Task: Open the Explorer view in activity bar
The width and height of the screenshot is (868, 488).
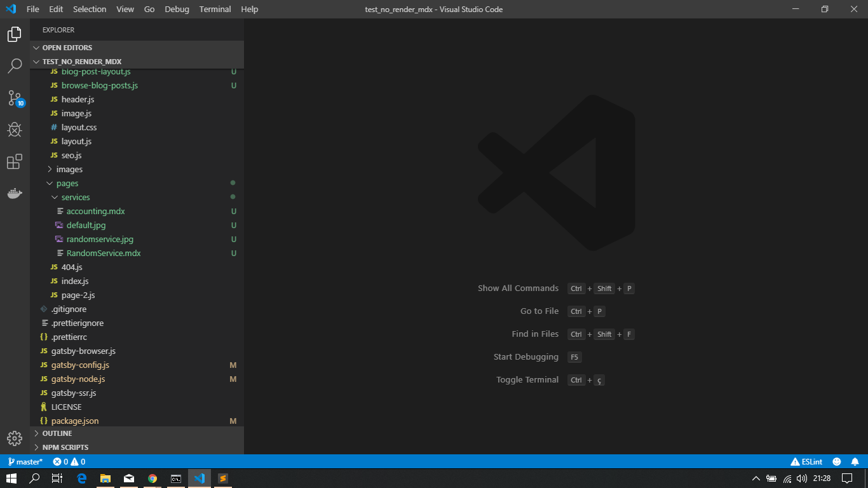Action: (15, 34)
